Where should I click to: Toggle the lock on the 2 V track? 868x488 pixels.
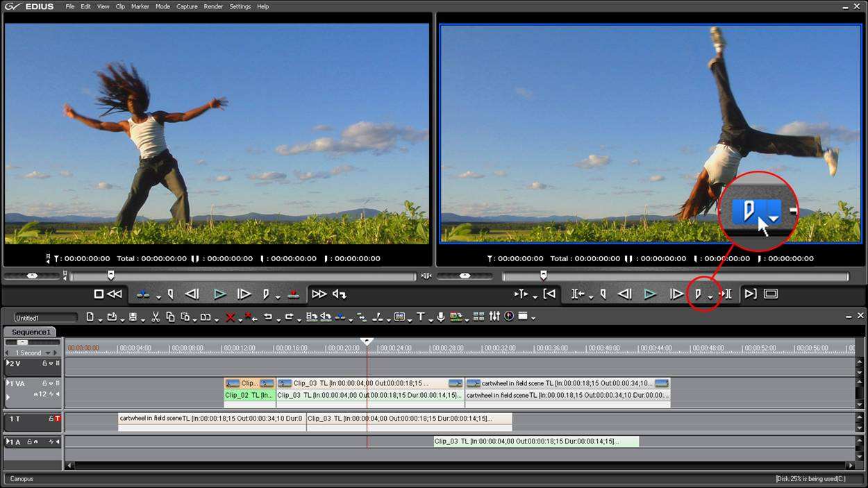point(44,363)
